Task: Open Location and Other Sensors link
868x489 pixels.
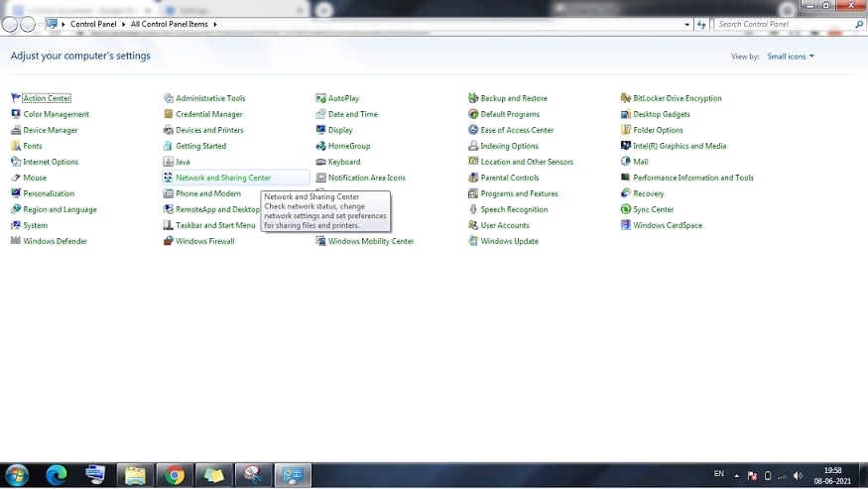Action: (527, 162)
